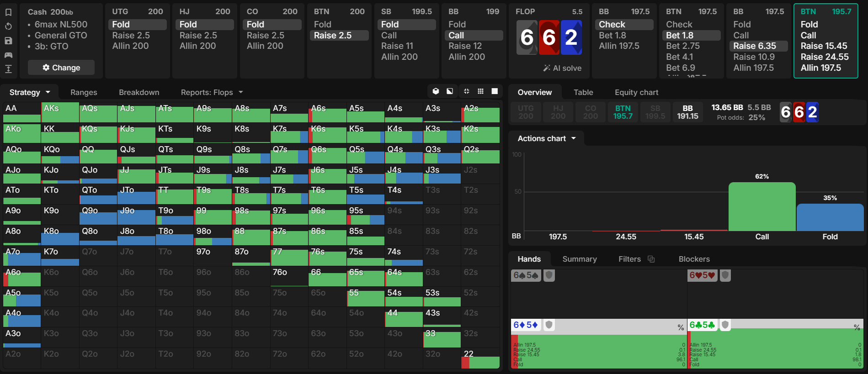Screen dimensions: 868x374
Task: Select the solid square view icon
Action: tap(495, 91)
